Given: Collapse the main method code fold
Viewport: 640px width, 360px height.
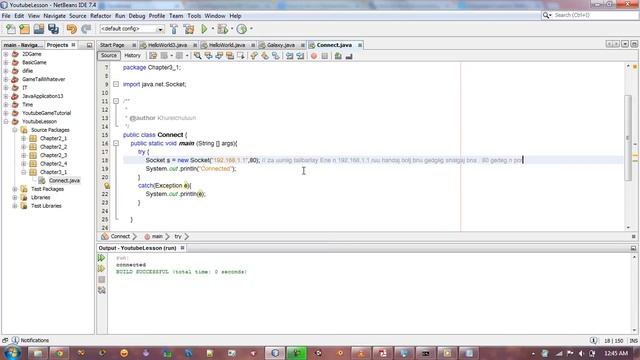Looking at the screenshot, I should pyautogui.click(x=116, y=143).
